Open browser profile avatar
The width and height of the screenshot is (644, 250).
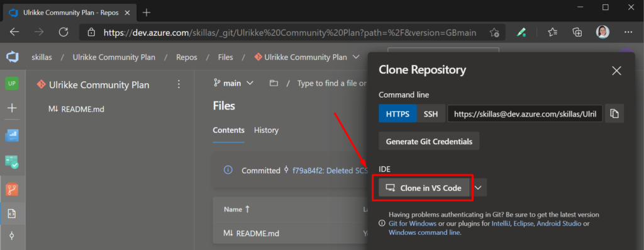point(602,32)
